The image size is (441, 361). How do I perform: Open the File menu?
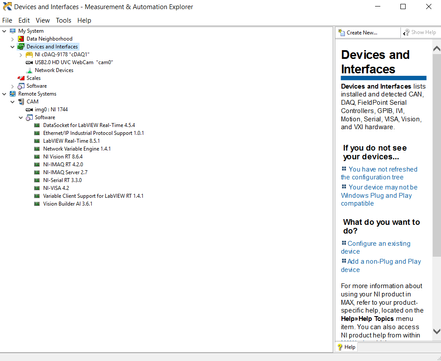[x=7, y=20]
